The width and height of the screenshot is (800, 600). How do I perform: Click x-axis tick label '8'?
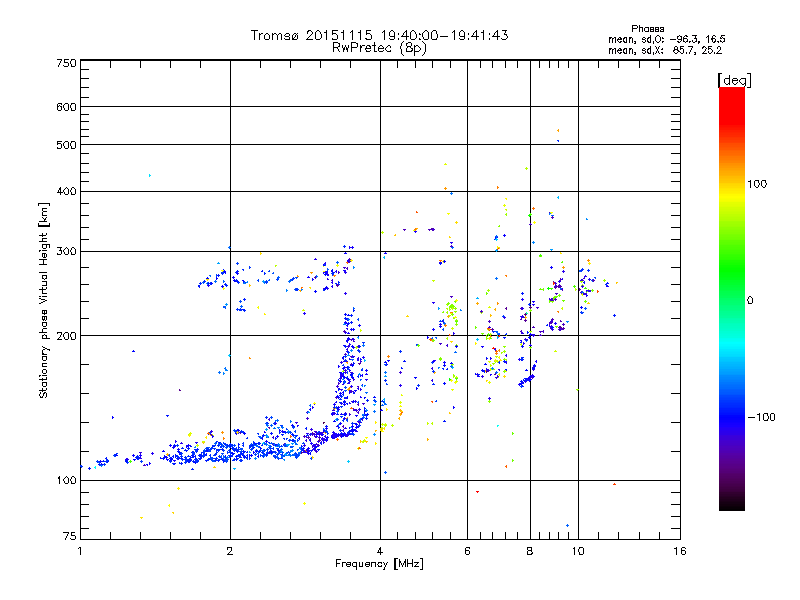530,551
